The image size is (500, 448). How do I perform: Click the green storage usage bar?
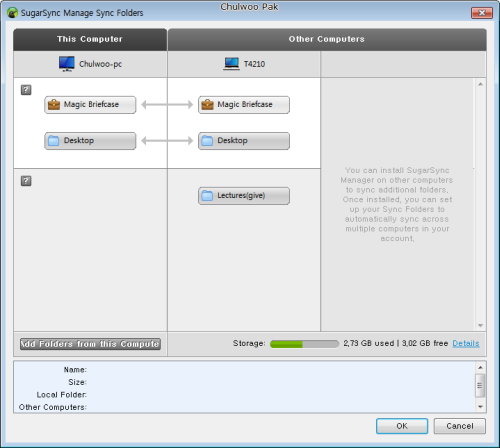tap(304, 344)
